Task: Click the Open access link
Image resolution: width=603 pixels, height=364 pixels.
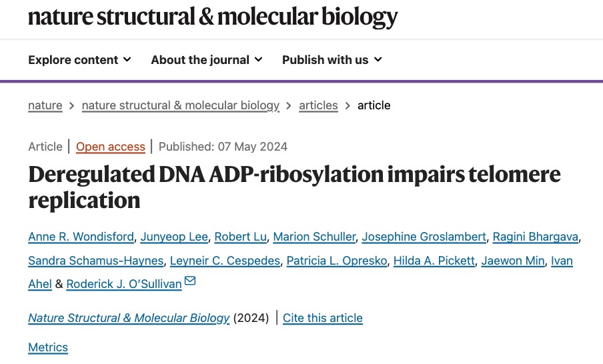Action: pyautogui.click(x=111, y=147)
